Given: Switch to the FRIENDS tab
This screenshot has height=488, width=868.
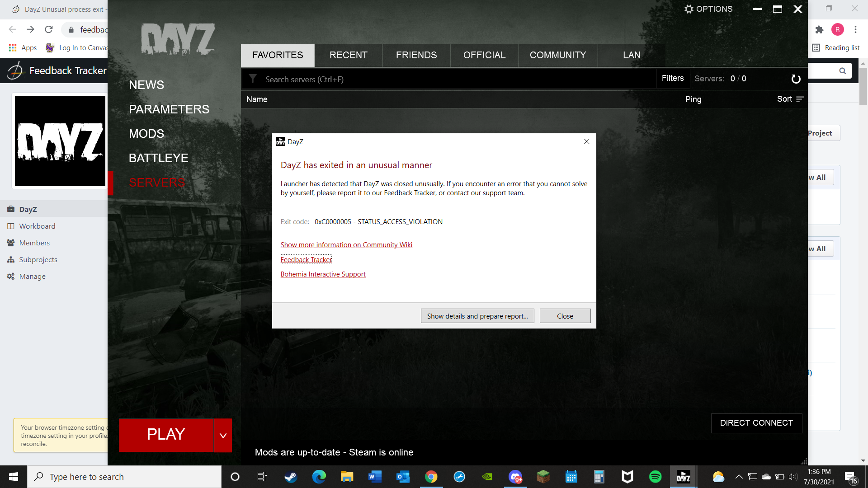Looking at the screenshot, I should coord(416,55).
